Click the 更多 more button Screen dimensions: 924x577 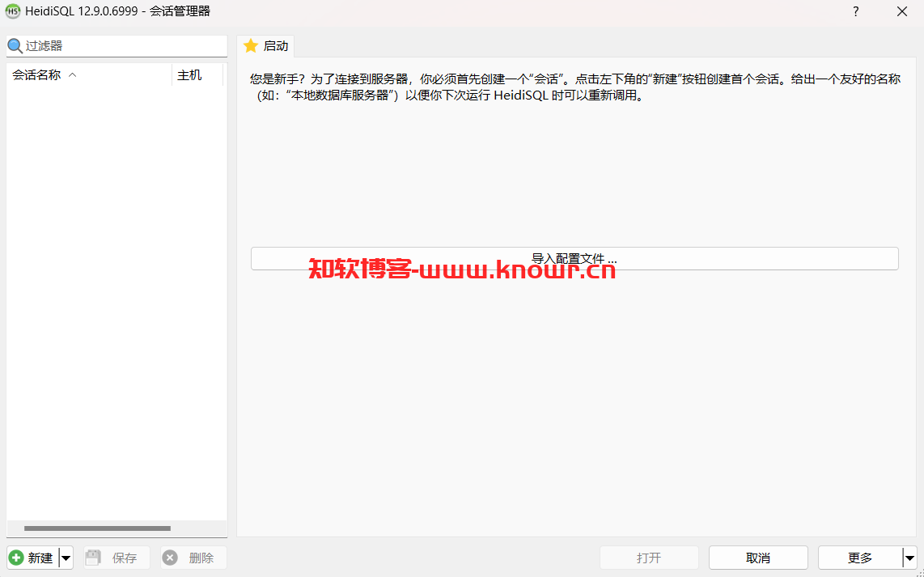(x=860, y=558)
